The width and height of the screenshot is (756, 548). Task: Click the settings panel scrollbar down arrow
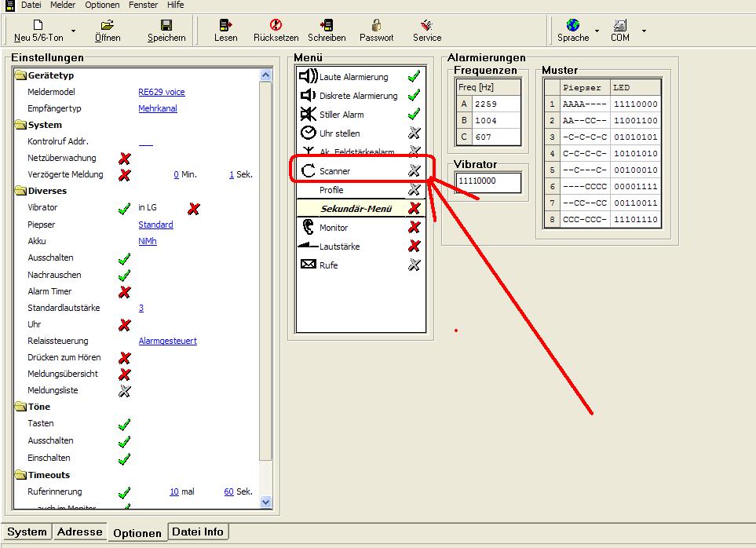[265, 502]
